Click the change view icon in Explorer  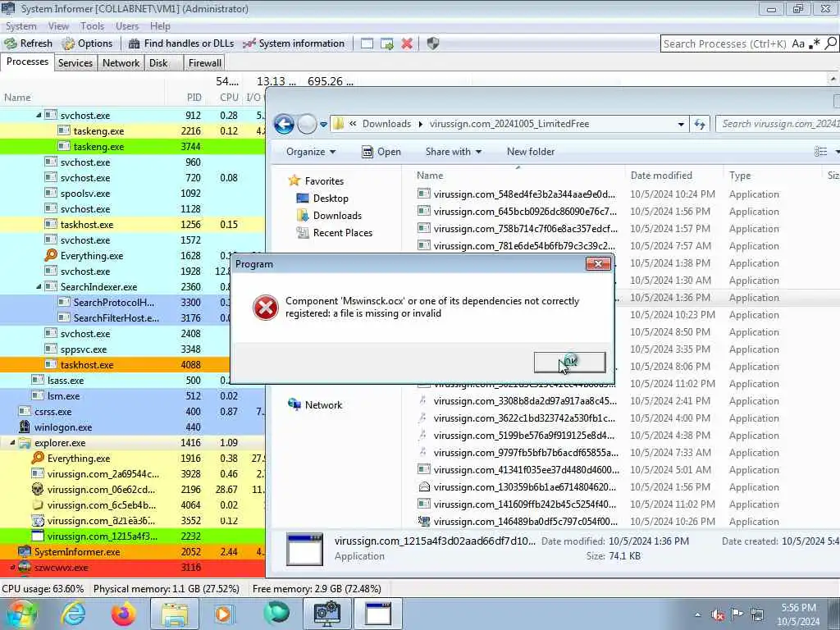(x=820, y=152)
